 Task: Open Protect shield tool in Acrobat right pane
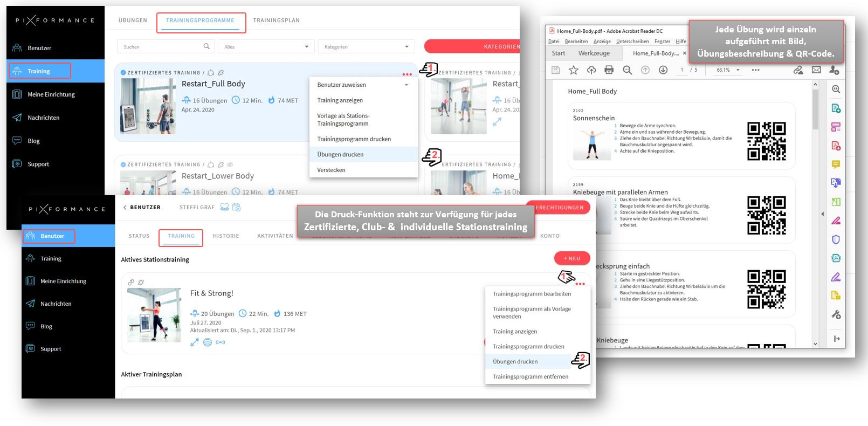point(836,239)
